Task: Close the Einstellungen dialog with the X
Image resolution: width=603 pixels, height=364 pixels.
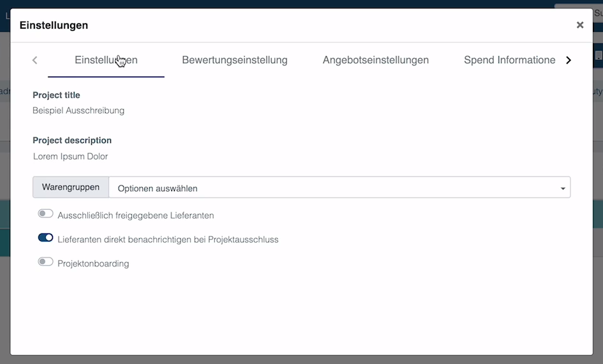Action: [579, 25]
